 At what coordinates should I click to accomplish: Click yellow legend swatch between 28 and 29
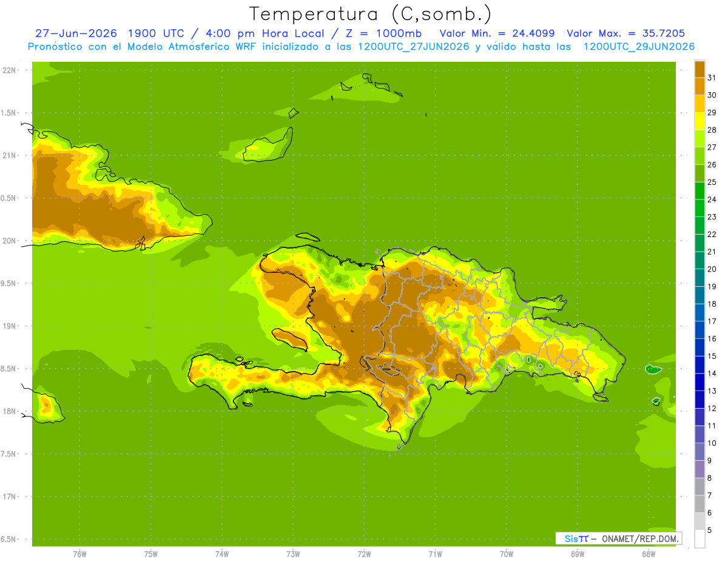pyautogui.click(x=700, y=121)
